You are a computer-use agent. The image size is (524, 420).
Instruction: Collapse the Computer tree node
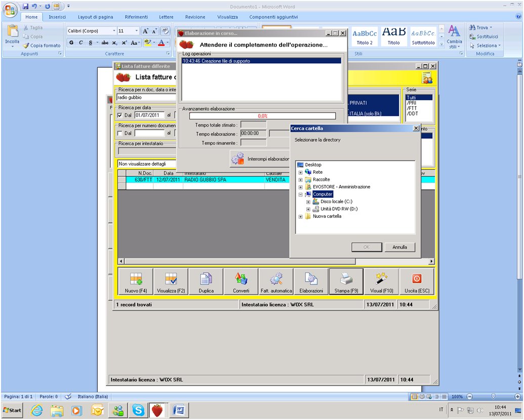pyautogui.click(x=300, y=195)
